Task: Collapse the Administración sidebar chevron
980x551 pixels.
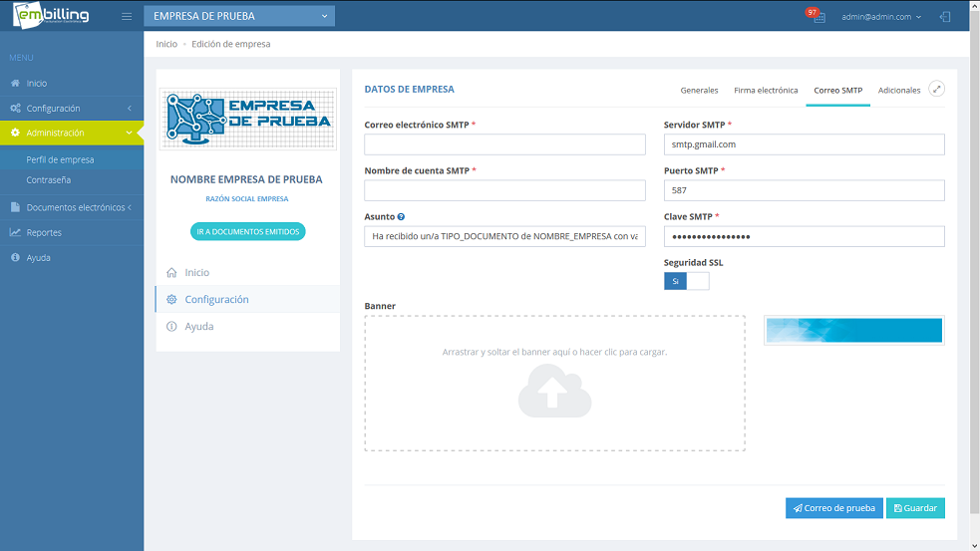Action: click(x=130, y=133)
